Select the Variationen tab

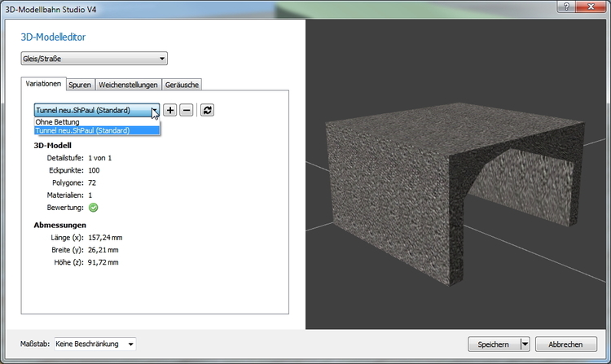coord(43,84)
